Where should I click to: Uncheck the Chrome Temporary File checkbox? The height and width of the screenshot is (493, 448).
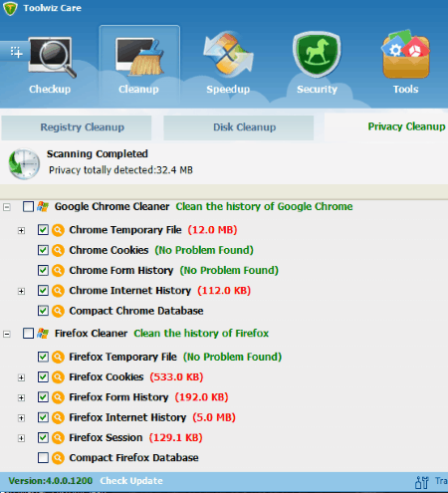[x=43, y=230]
